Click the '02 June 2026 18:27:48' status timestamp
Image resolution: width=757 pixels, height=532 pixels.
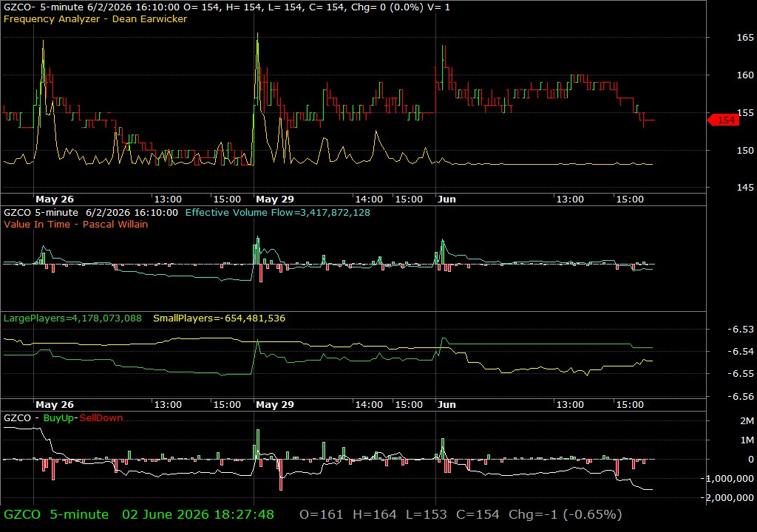coord(198,514)
